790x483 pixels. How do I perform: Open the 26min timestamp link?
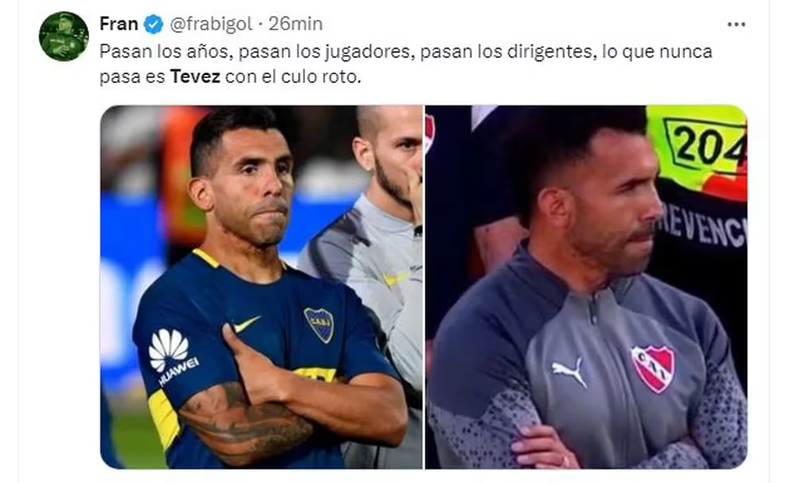(x=295, y=24)
